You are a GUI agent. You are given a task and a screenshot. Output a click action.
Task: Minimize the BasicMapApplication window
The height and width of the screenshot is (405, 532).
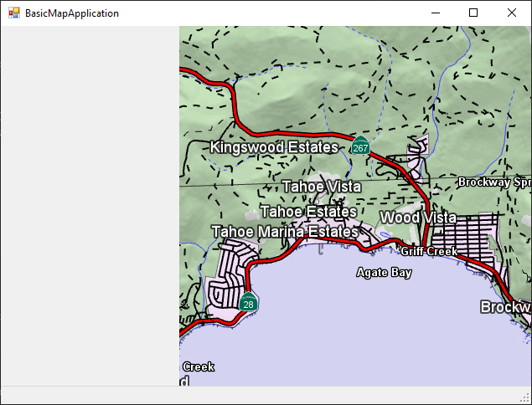click(435, 13)
